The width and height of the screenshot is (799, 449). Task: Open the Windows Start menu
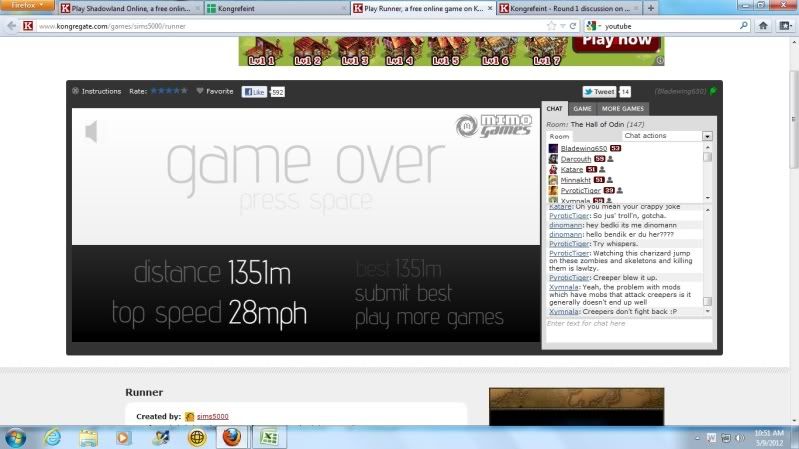[x=15, y=438]
